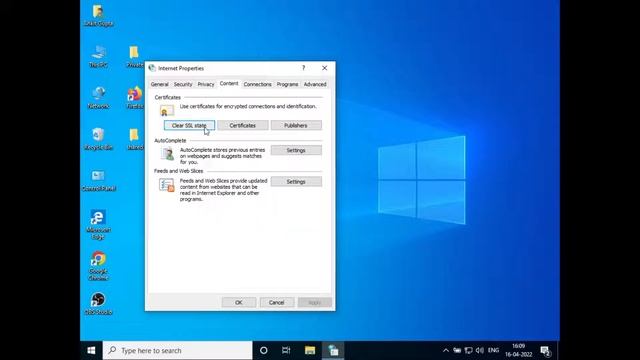Viewport: 640px width, 360px height.
Task: Launch Google Chrome from the desktop
Action: (x=98, y=266)
